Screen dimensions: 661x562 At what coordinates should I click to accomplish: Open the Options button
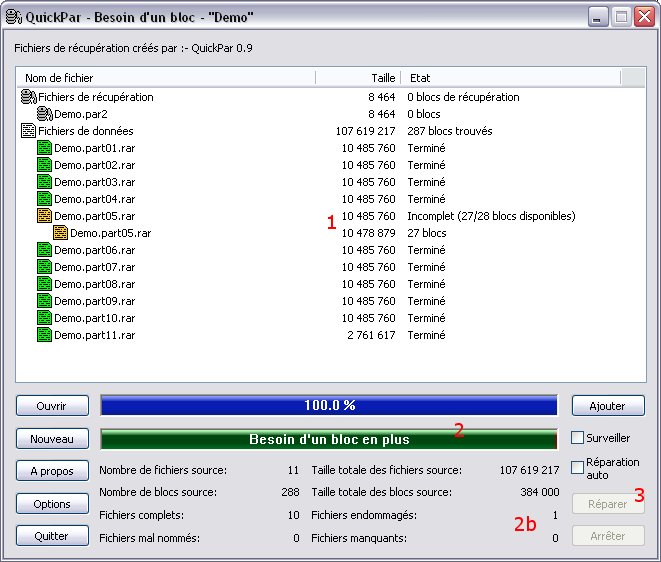coord(52,503)
